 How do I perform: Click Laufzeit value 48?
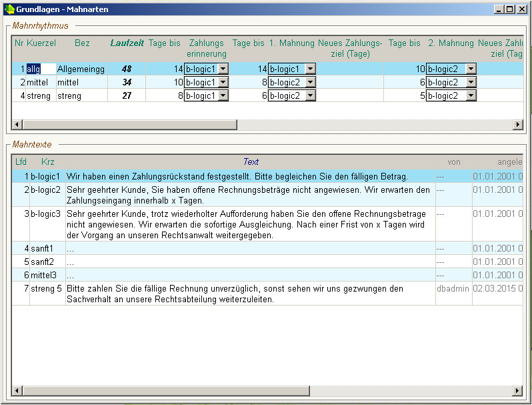click(127, 69)
